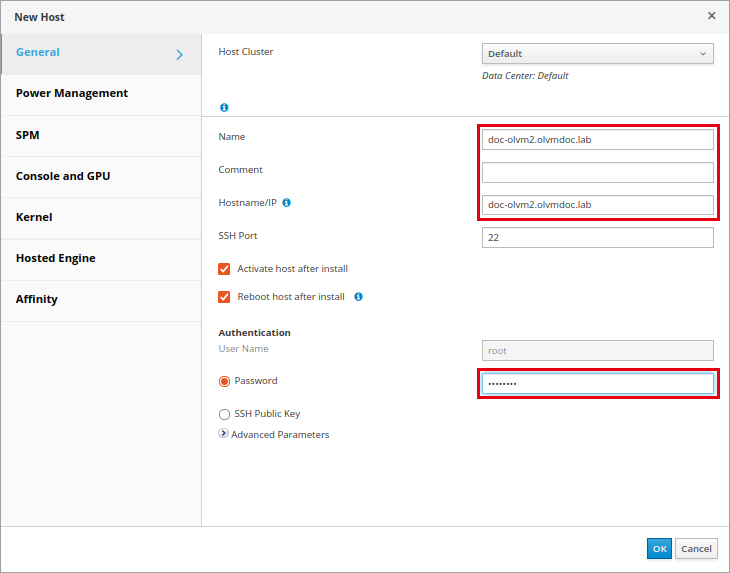Close the New Host dialog

[711, 16]
